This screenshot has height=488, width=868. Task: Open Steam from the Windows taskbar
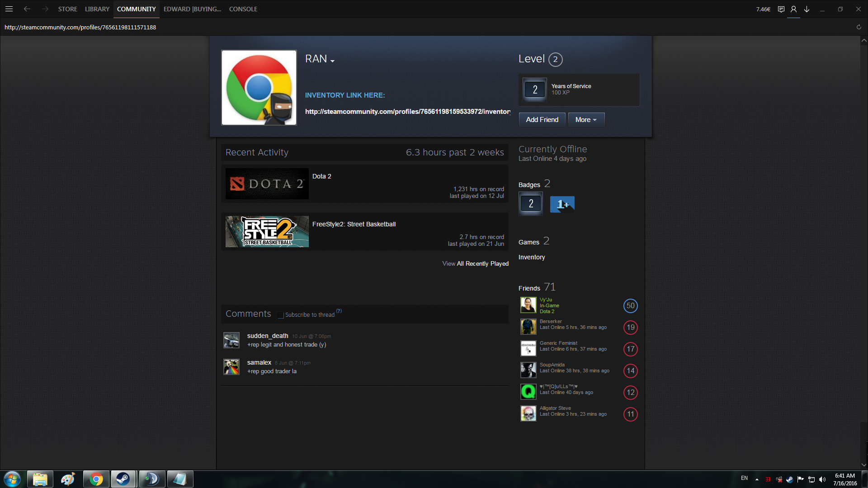click(x=123, y=479)
